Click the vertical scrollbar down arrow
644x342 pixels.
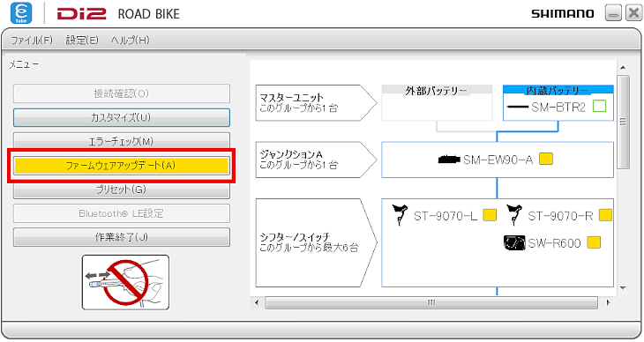click(623, 288)
